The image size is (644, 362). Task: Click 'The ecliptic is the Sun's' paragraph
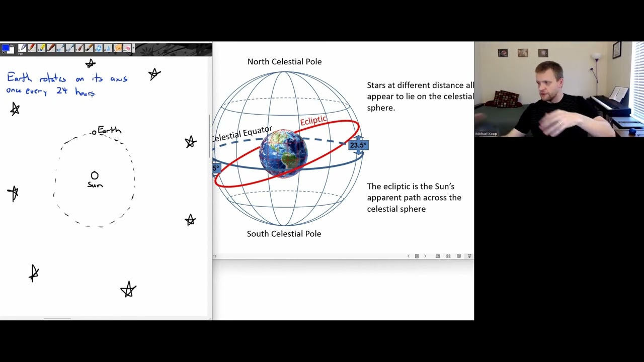(x=414, y=198)
